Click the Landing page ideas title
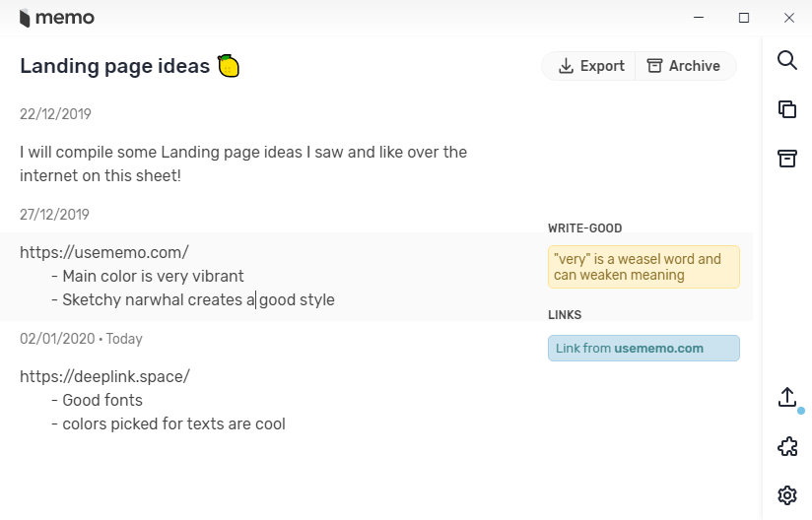This screenshot has height=520, width=812. [114, 66]
